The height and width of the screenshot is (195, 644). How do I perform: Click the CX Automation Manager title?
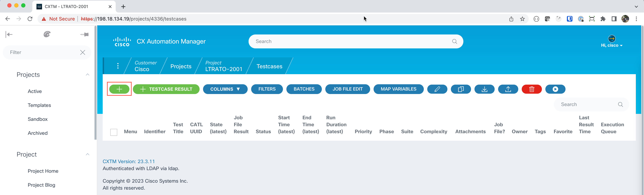tap(171, 41)
